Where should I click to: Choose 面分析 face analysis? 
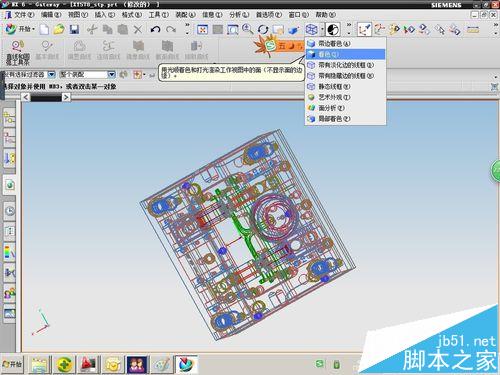pos(345,108)
